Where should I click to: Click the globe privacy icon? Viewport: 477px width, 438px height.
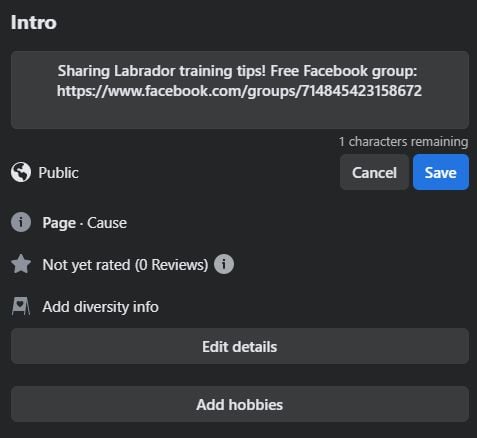tap(21, 172)
